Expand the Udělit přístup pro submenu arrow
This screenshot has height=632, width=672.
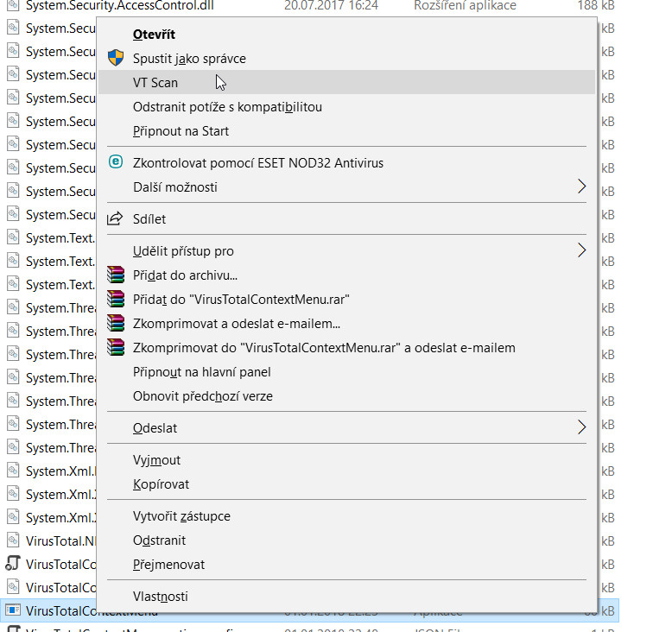[x=581, y=250]
